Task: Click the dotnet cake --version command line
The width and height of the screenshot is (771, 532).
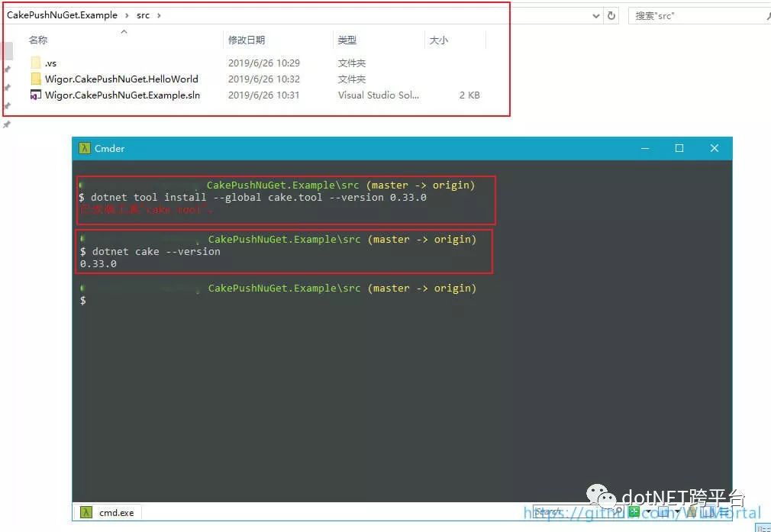Action: pyautogui.click(x=150, y=251)
